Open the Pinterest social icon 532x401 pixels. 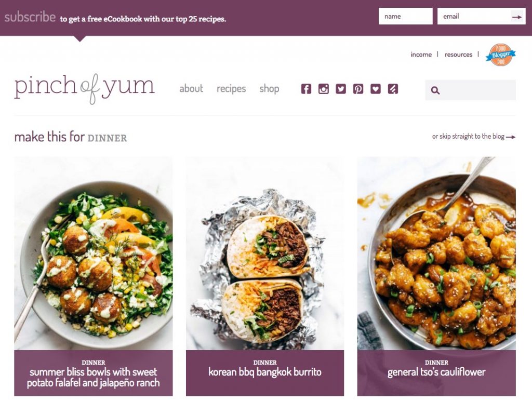(358, 89)
